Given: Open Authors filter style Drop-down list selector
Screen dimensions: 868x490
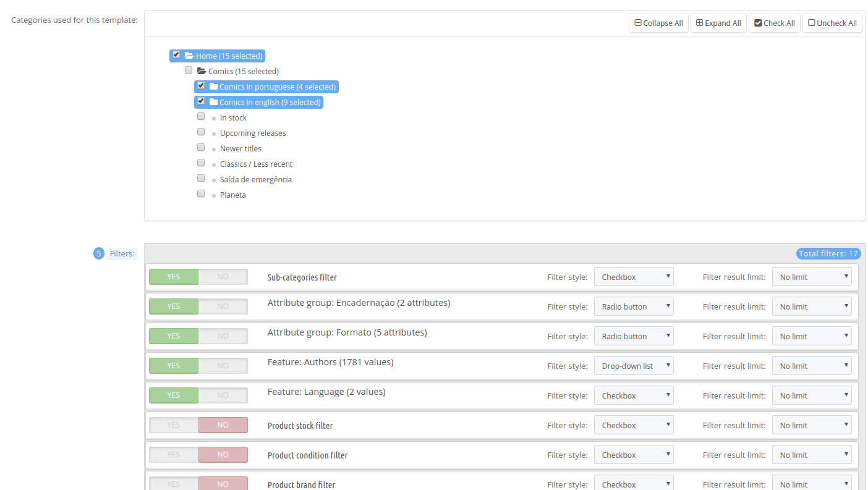Looking at the screenshot, I should (634, 366).
